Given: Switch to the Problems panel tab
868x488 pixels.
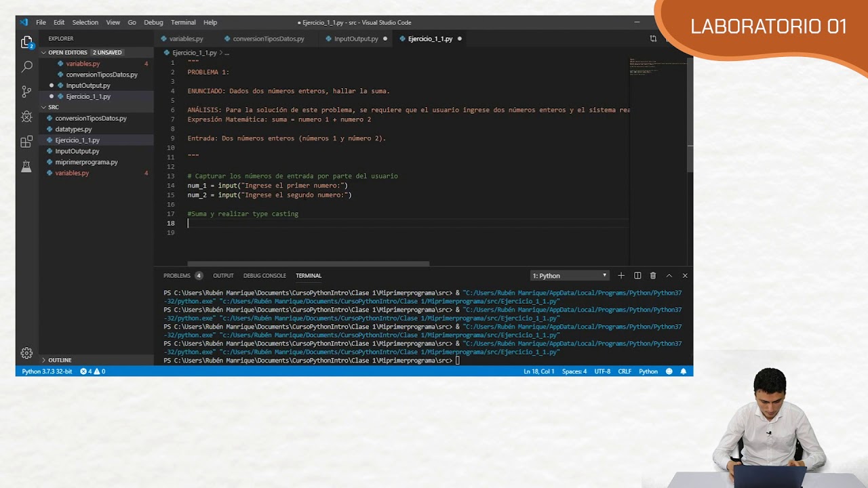Looking at the screenshot, I should pos(182,276).
